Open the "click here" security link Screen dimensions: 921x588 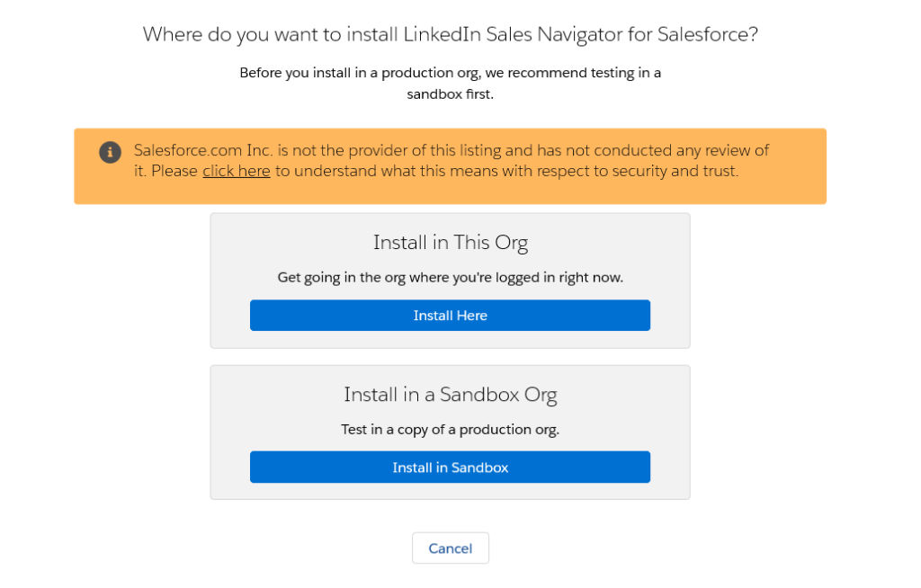236,171
